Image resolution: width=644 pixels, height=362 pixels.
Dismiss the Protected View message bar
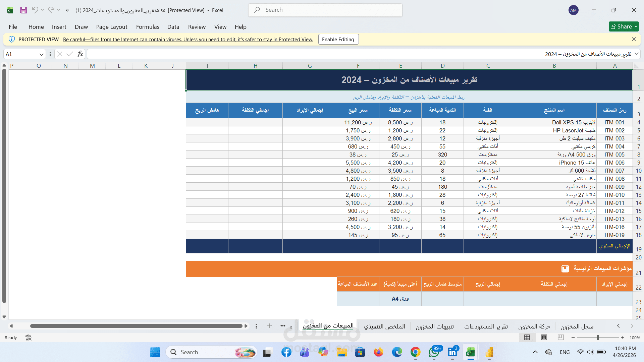pyautogui.click(x=634, y=39)
